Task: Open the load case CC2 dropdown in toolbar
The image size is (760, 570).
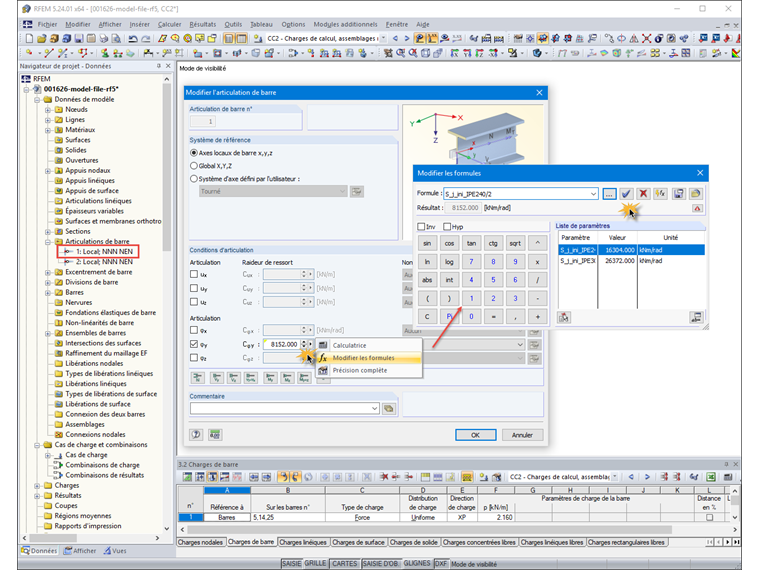Action: point(383,38)
